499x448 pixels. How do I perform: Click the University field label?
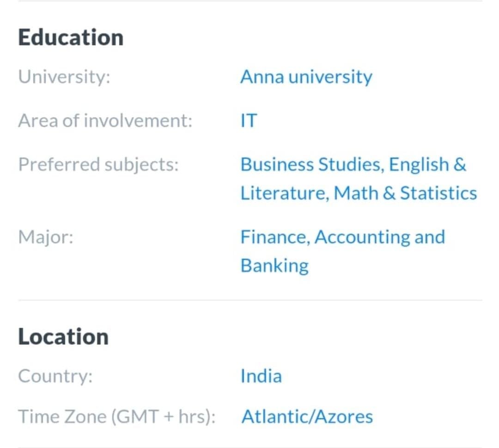click(x=64, y=77)
